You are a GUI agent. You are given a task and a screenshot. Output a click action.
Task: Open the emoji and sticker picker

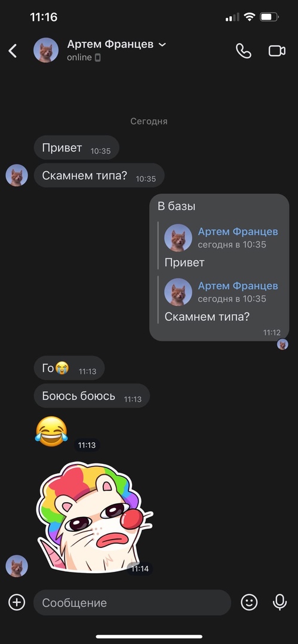point(249,602)
